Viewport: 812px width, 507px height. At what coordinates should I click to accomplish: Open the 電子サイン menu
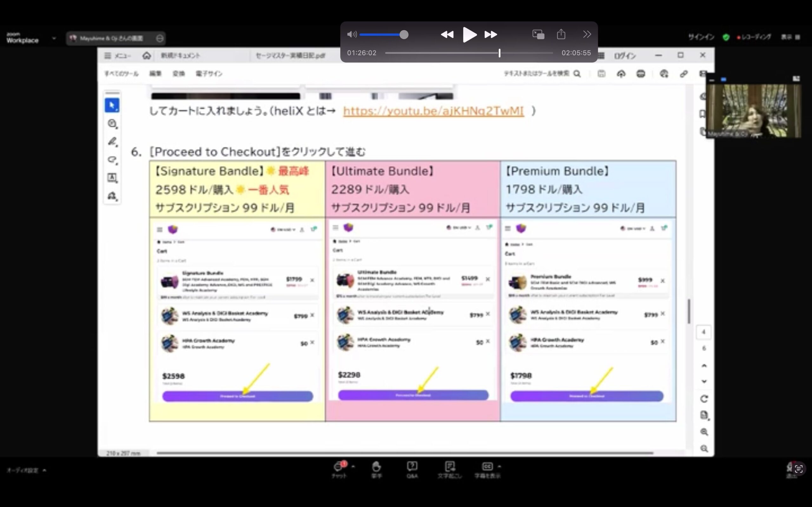tap(209, 74)
